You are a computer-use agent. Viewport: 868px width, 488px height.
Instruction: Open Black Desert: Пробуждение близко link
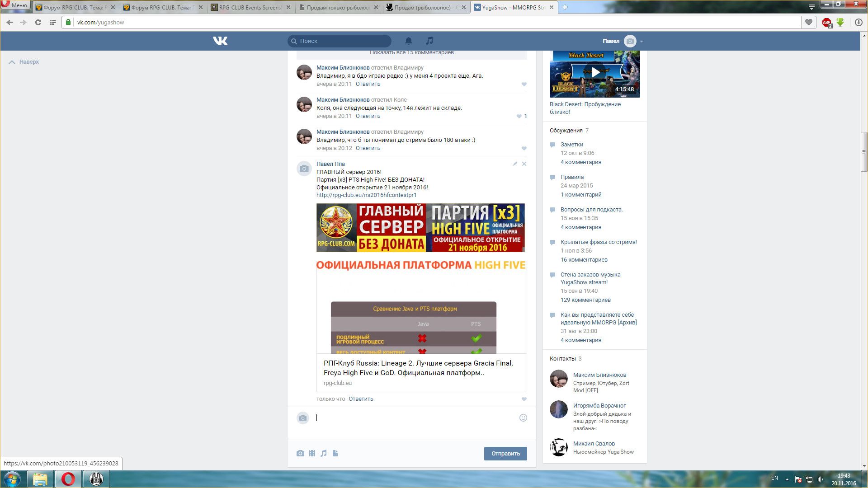[585, 108]
